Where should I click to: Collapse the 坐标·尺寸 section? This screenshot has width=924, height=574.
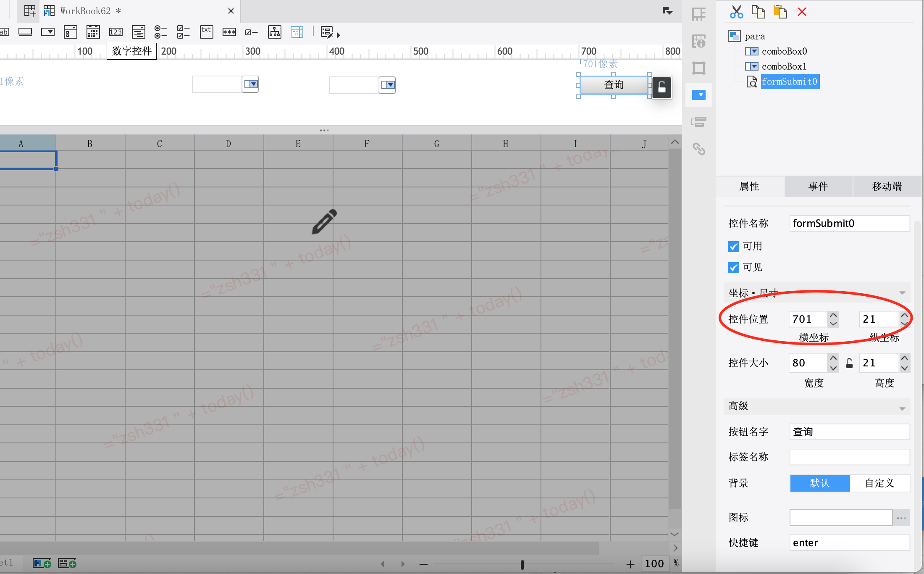tap(902, 293)
